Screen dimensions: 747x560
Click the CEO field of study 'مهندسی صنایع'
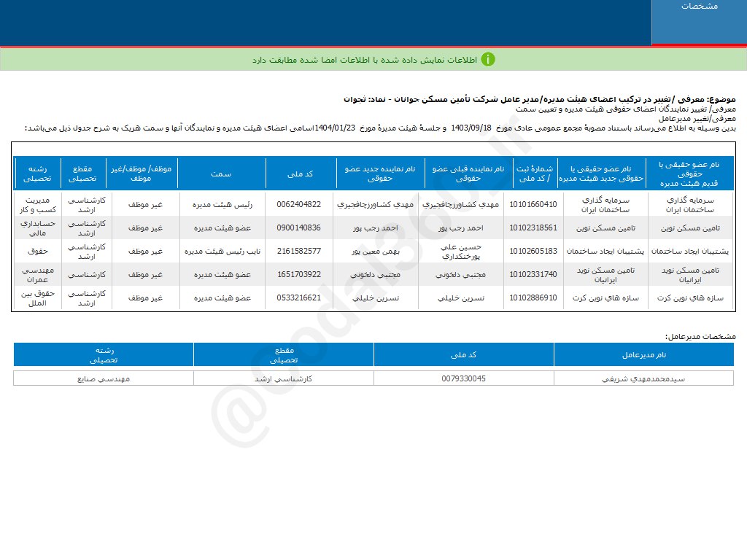coord(104,379)
